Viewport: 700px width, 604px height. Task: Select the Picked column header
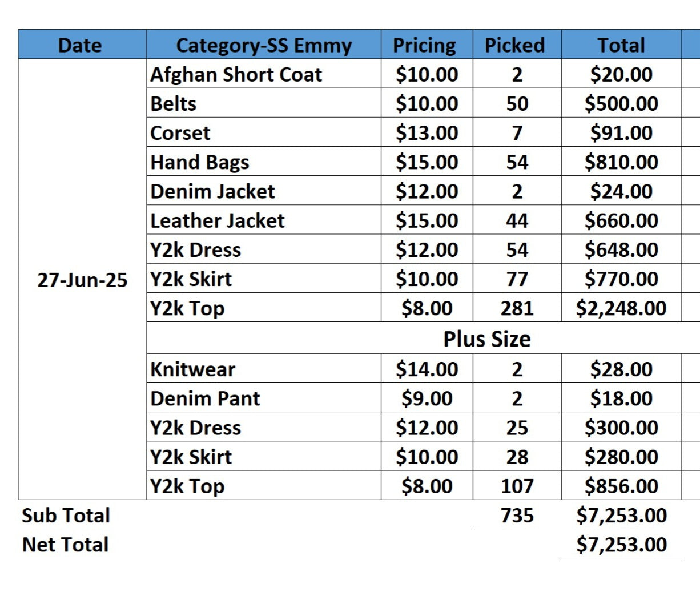click(x=517, y=45)
